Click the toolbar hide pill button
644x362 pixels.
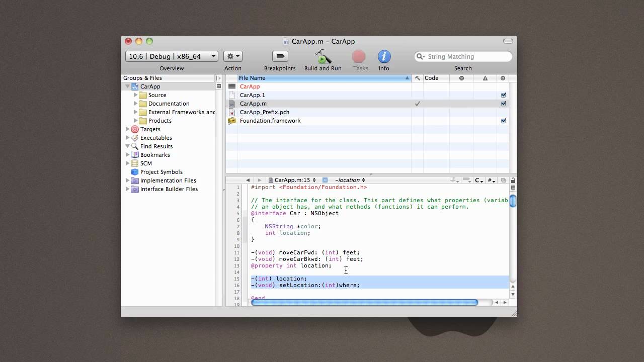coord(508,41)
